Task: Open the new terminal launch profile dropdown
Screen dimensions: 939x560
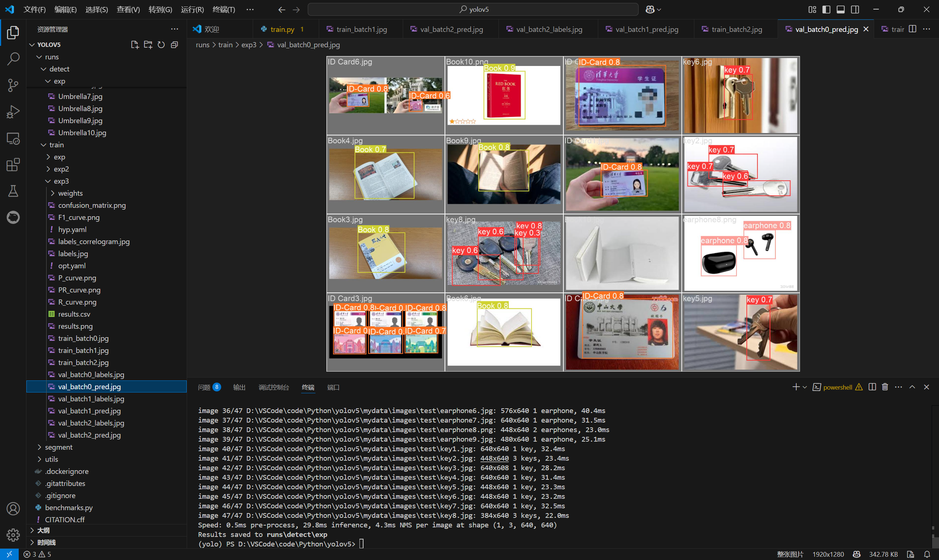Action: (805, 387)
